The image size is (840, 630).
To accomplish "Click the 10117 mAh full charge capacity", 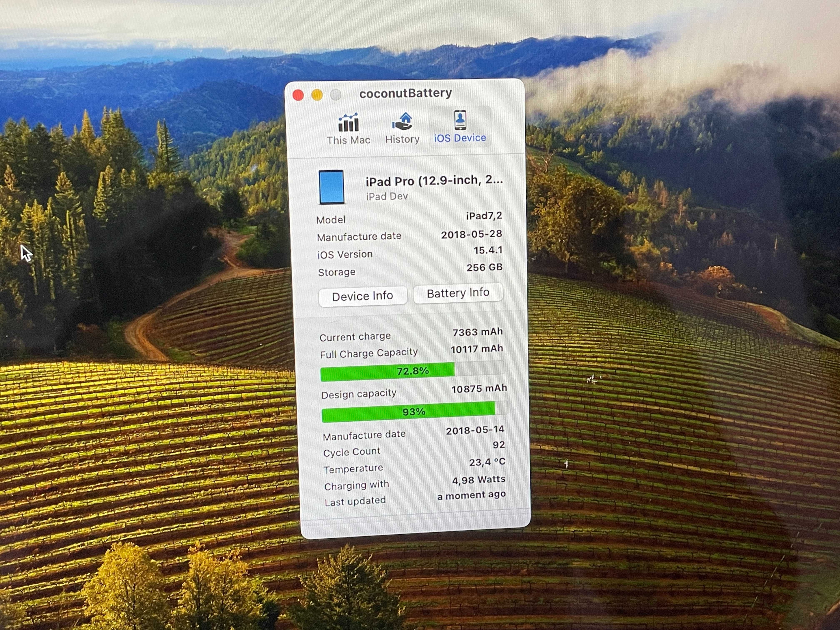I will (x=477, y=349).
